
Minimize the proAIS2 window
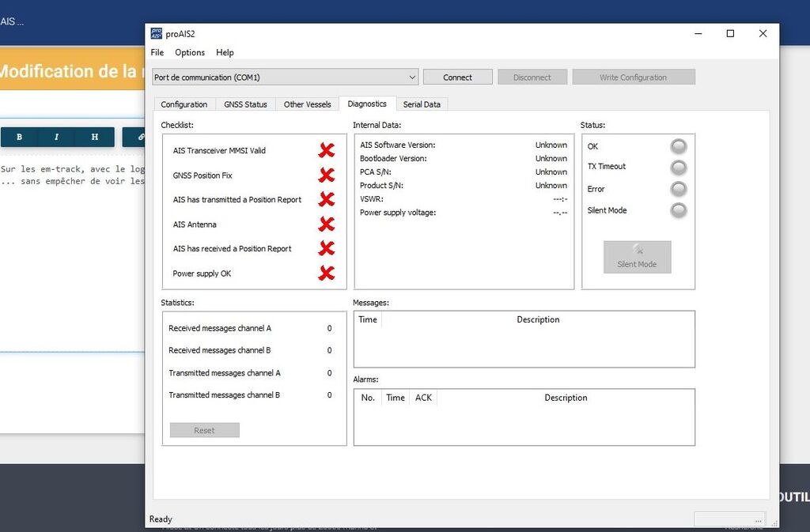click(698, 33)
